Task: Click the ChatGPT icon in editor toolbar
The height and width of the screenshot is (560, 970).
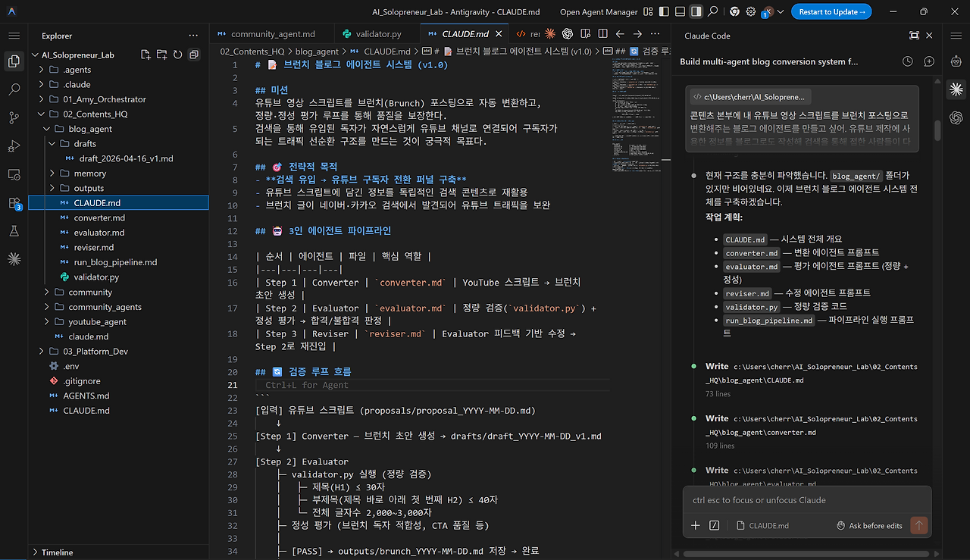Action: pos(567,34)
